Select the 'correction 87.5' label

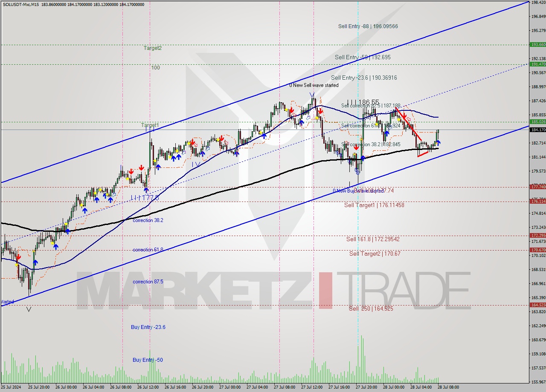tap(148, 282)
